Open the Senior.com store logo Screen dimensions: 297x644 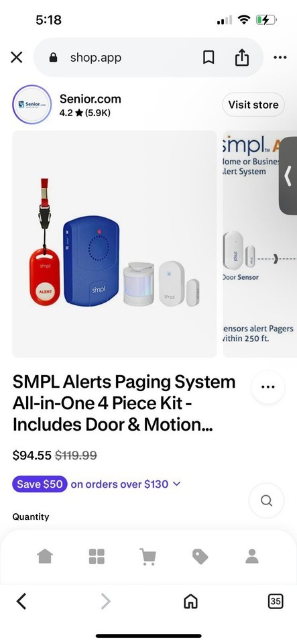[32, 105]
